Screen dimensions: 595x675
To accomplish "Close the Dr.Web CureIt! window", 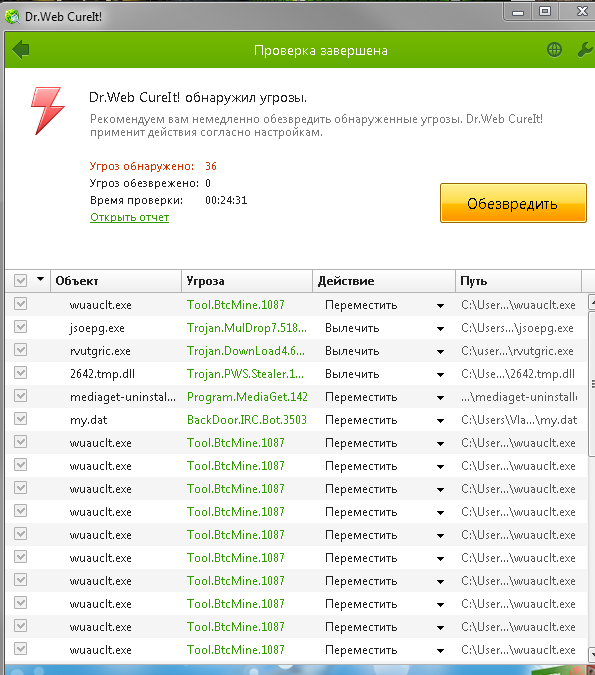I will tap(582, 12).
